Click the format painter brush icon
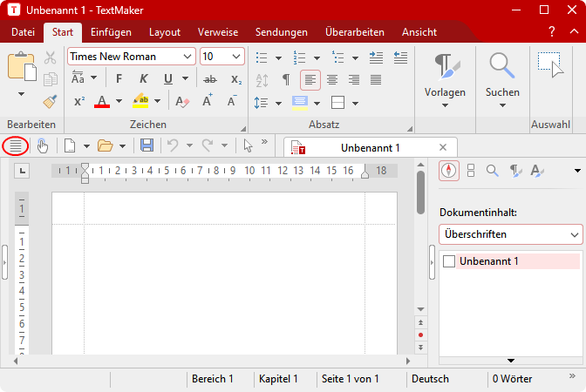Viewport: 586px width, 392px height. tap(50, 102)
